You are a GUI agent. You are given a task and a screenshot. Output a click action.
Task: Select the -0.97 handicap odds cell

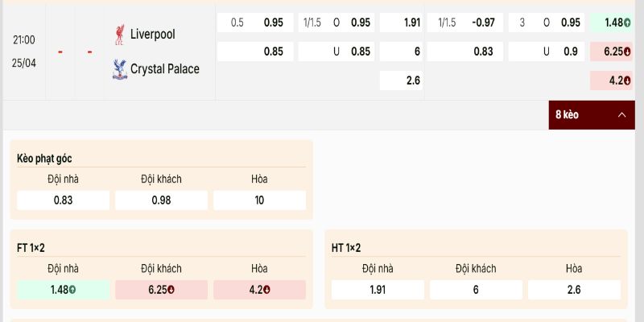click(x=464, y=23)
